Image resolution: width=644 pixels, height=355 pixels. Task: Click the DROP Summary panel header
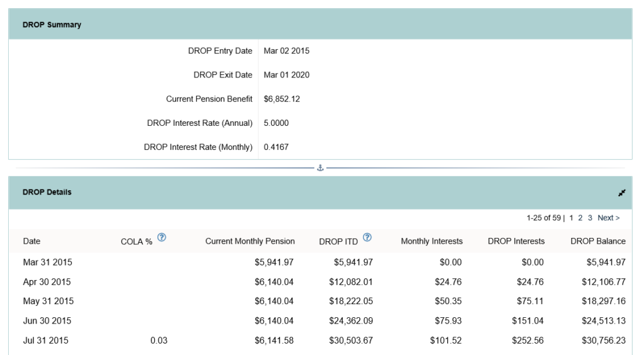coord(52,25)
